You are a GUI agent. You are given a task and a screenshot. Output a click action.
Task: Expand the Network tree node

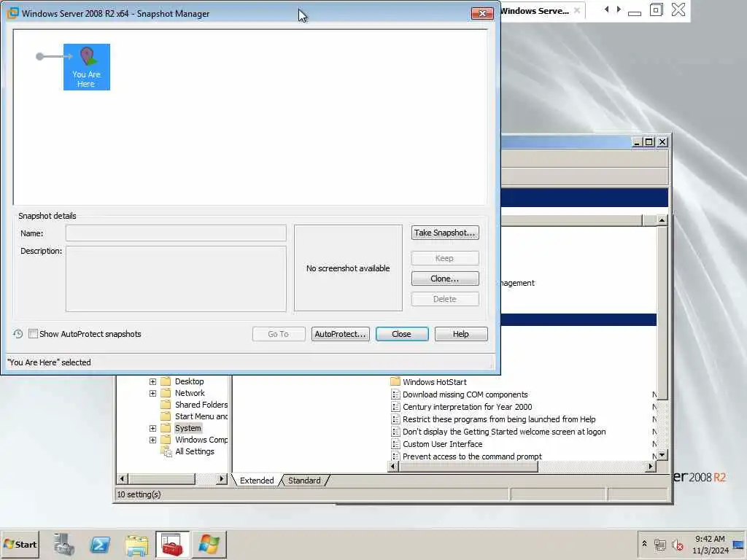coord(152,393)
